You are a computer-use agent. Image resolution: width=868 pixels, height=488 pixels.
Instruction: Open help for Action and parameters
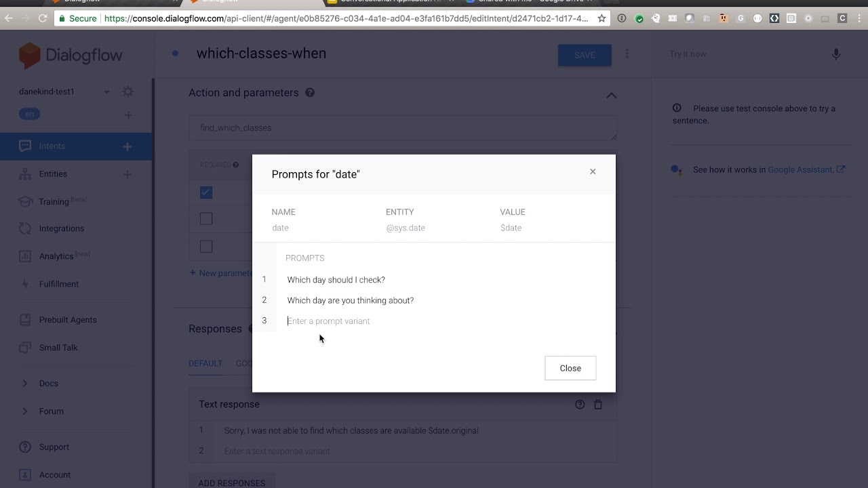tap(310, 93)
